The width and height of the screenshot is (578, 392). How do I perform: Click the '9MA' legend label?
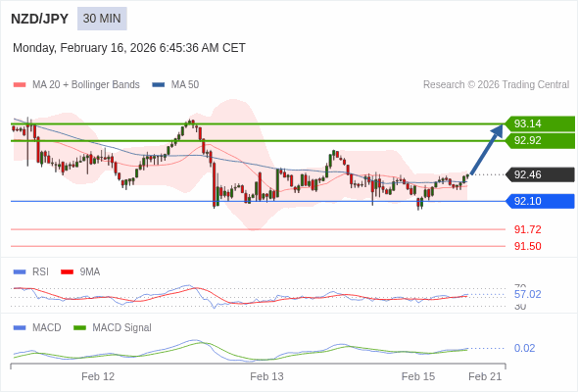90,272
